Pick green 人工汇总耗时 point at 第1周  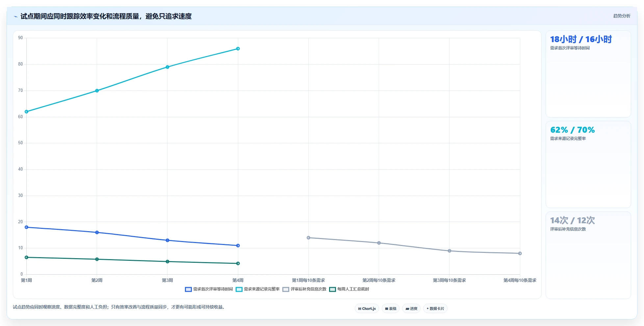tap(27, 258)
